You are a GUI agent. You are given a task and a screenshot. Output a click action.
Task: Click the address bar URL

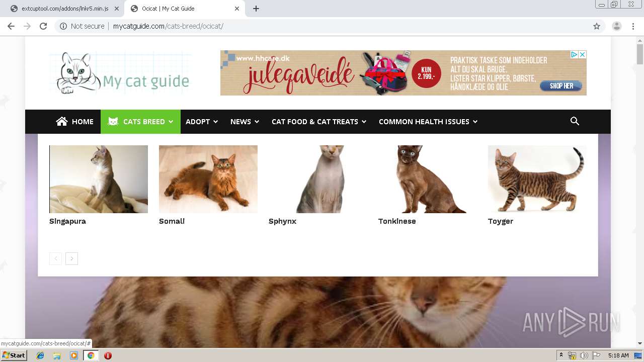tap(168, 26)
